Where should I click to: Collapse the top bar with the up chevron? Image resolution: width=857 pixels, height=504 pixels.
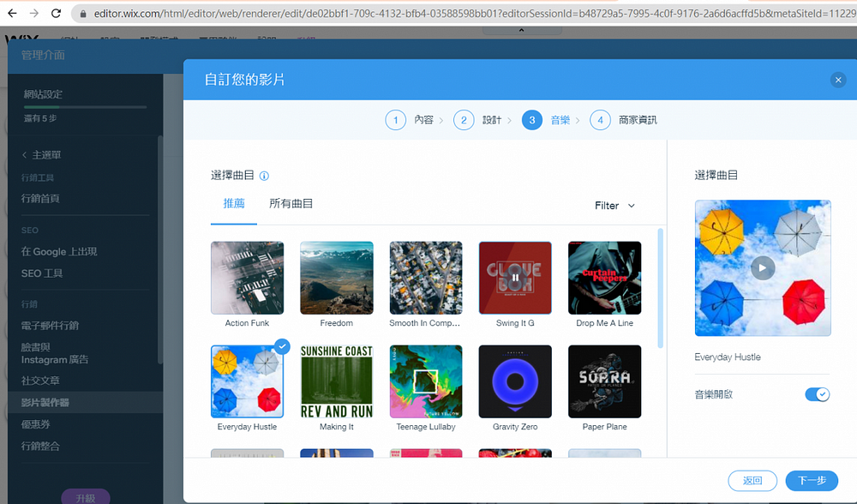pos(521,31)
